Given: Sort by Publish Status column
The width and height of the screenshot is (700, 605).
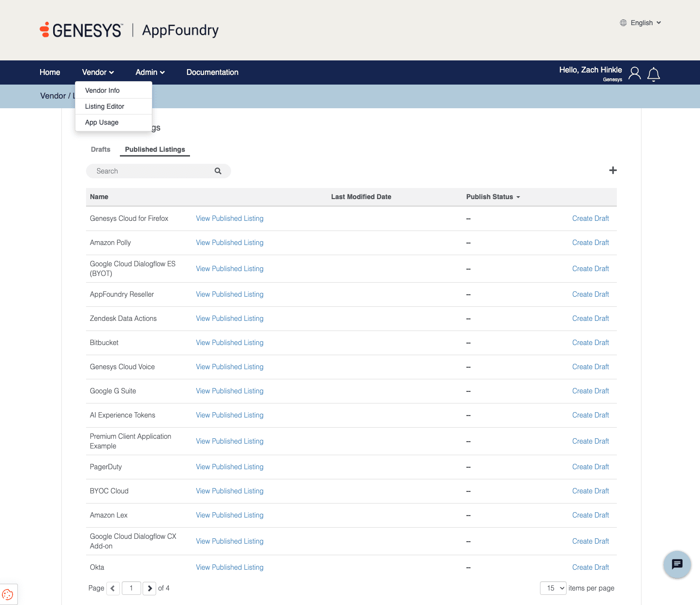Looking at the screenshot, I should [493, 197].
